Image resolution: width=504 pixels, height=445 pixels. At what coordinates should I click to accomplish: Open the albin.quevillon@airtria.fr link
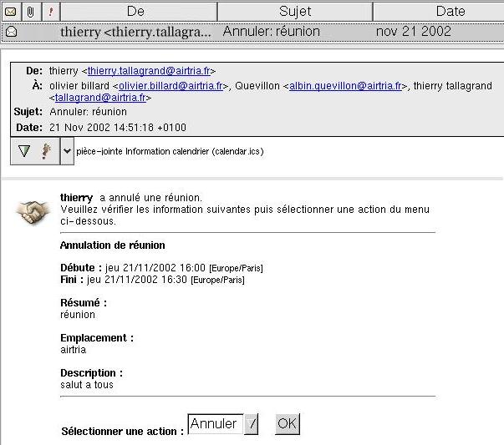point(345,86)
